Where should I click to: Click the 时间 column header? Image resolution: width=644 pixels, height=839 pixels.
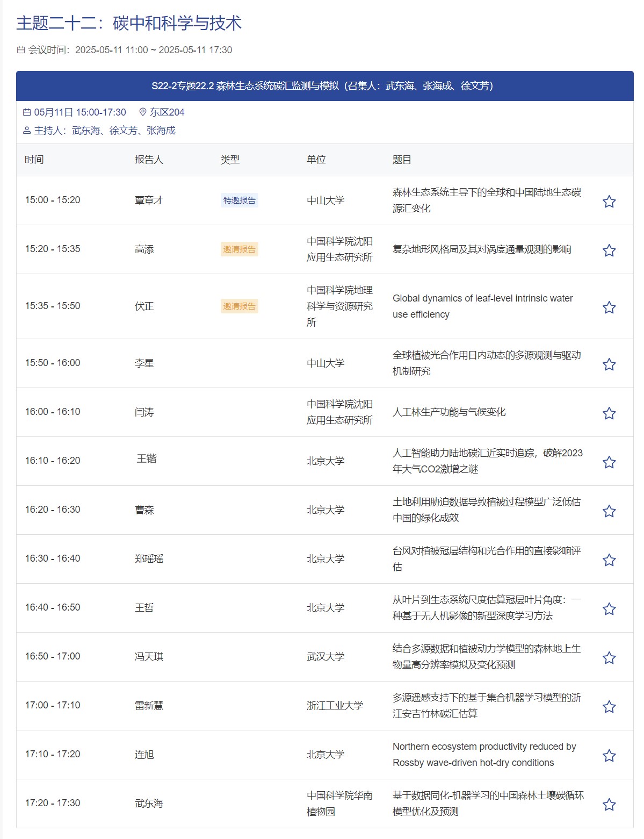tap(34, 160)
